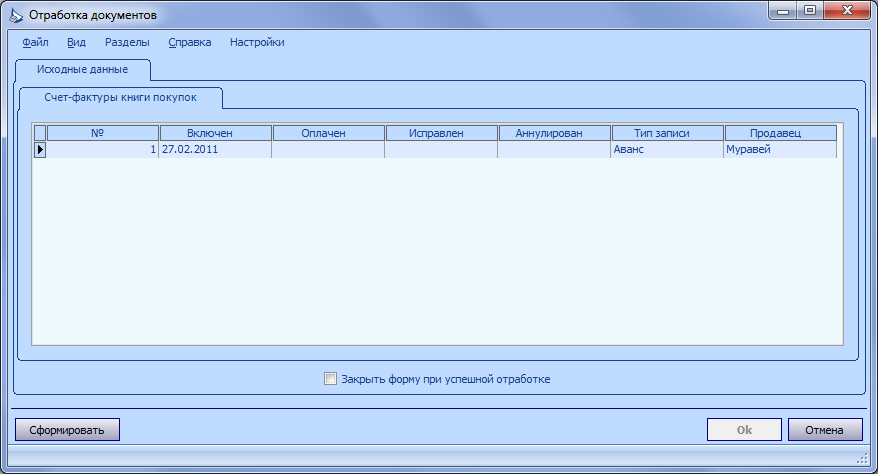
Task: Click the Оплачен column header
Action: pos(329,133)
